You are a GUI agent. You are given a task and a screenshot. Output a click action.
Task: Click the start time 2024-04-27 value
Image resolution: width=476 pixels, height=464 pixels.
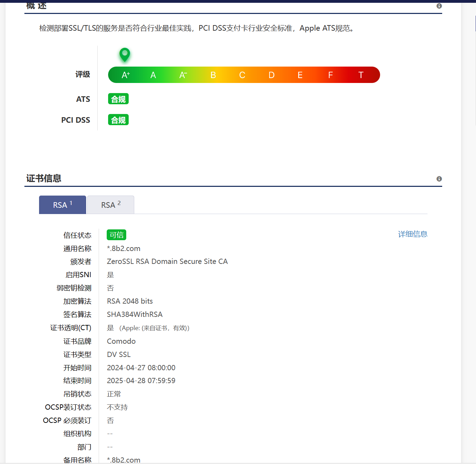(x=141, y=367)
